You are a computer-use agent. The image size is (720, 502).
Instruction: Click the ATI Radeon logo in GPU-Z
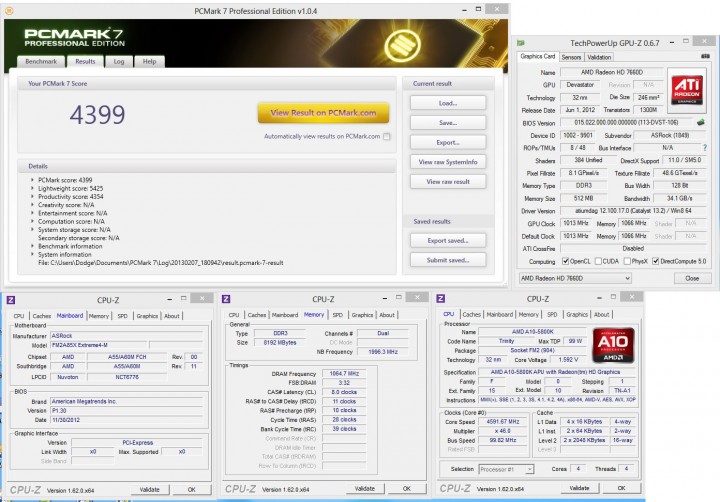click(x=686, y=90)
